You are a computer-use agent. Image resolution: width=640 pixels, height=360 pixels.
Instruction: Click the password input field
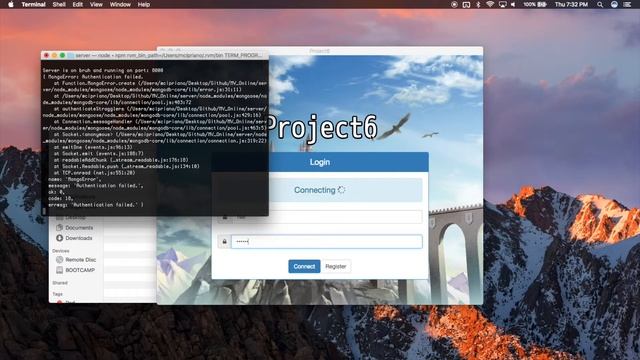(x=327, y=242)
